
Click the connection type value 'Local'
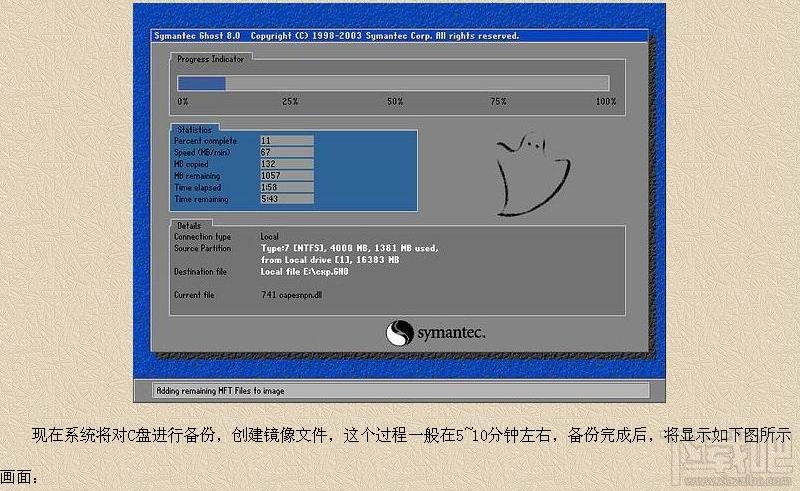pyautogui.click(x=269, y=237)
